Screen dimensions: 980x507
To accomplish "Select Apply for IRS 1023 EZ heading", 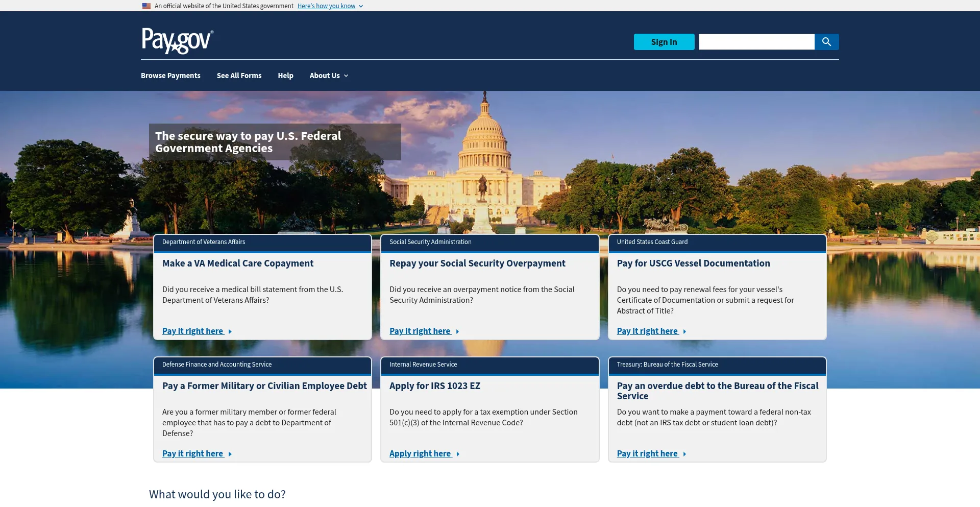I will [434, 386].
